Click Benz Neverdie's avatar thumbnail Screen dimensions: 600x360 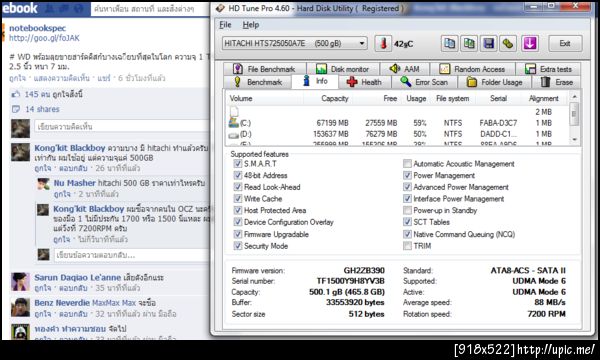20,307
